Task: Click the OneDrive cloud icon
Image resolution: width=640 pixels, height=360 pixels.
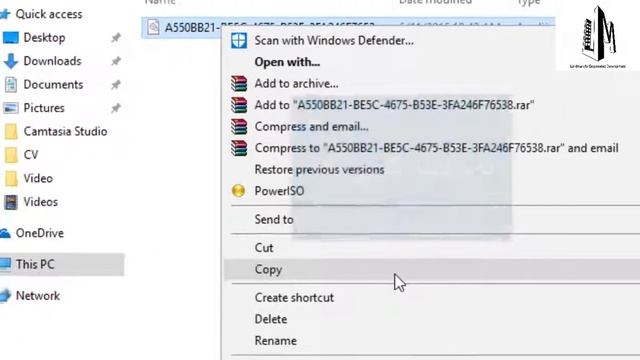Action: tap(5, 233)
